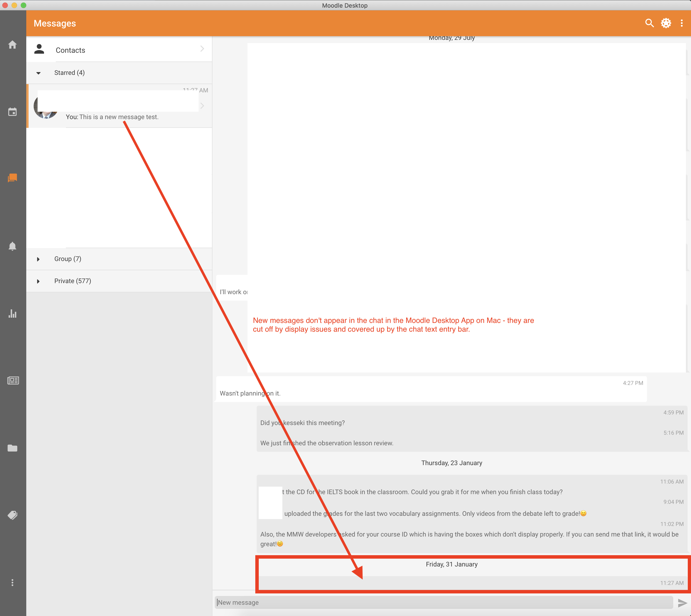Open message settings gear icon
The height and width of the screenshot is (616, 691).
click(666, 23)
